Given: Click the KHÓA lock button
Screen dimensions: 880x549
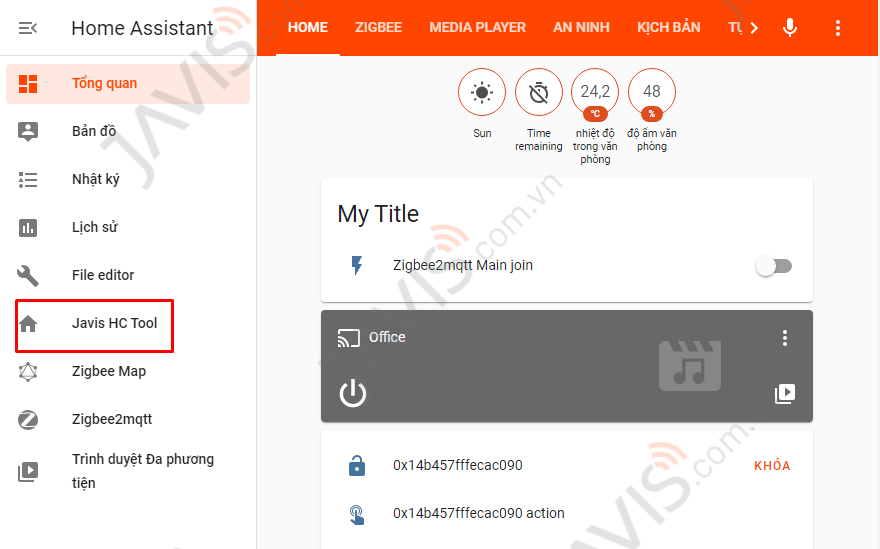Looking at the screenshot, I should [x=772, y=465].
